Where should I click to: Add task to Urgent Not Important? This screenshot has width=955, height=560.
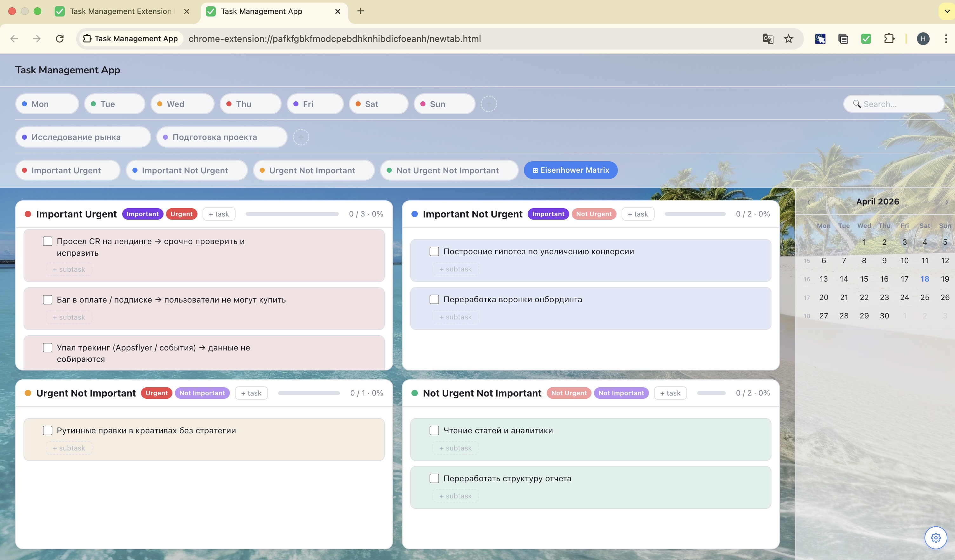click(251, 393)
